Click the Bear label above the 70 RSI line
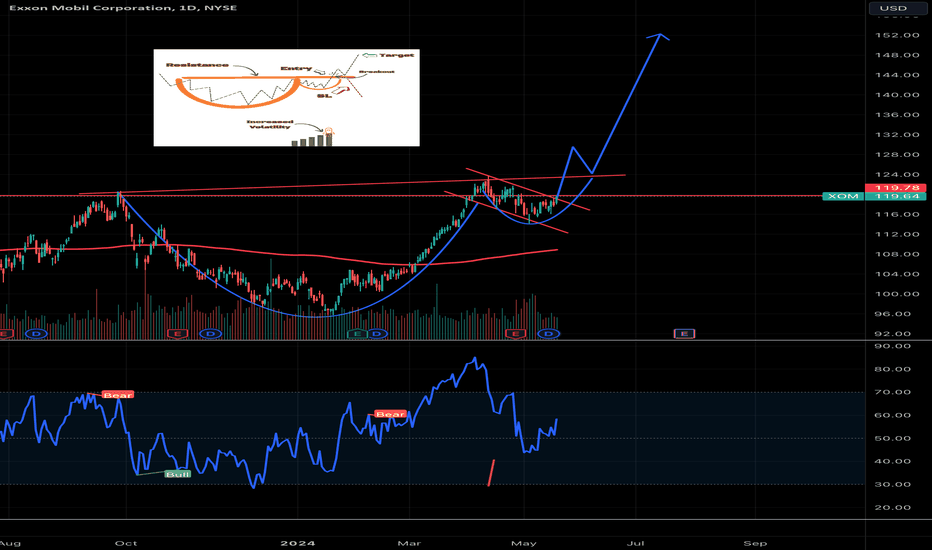Image resolution: width=932 pixels, height=550 pixels. click(x=118, y=395)
